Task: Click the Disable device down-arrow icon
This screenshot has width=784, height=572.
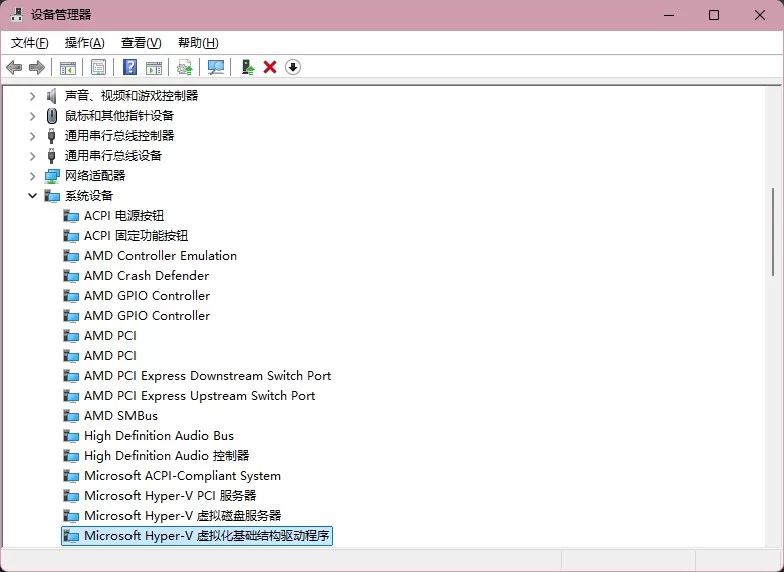Action: [293, 67]
